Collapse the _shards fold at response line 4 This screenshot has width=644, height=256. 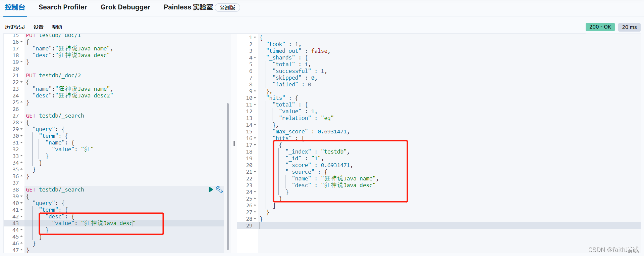[255, 58]
